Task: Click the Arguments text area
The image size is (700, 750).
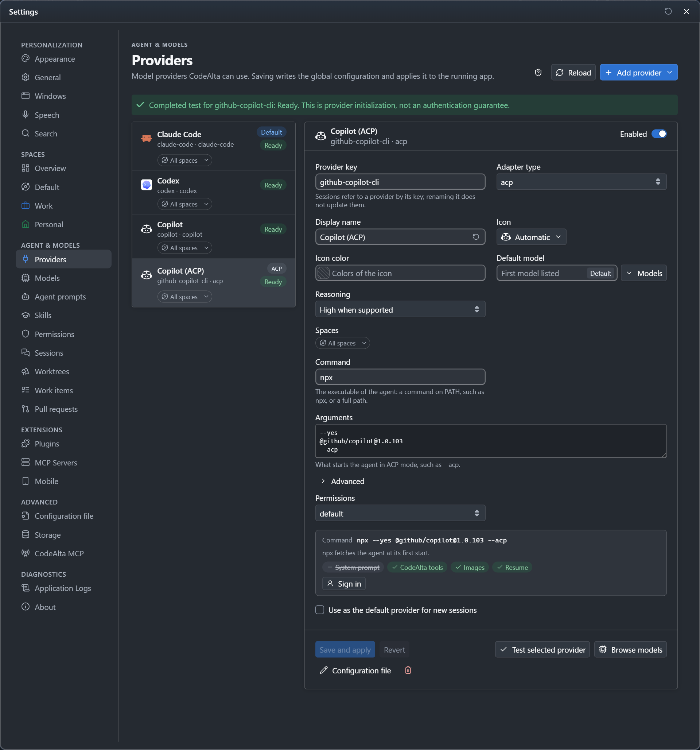Action: pyautogui.click(x=491, y=441)
